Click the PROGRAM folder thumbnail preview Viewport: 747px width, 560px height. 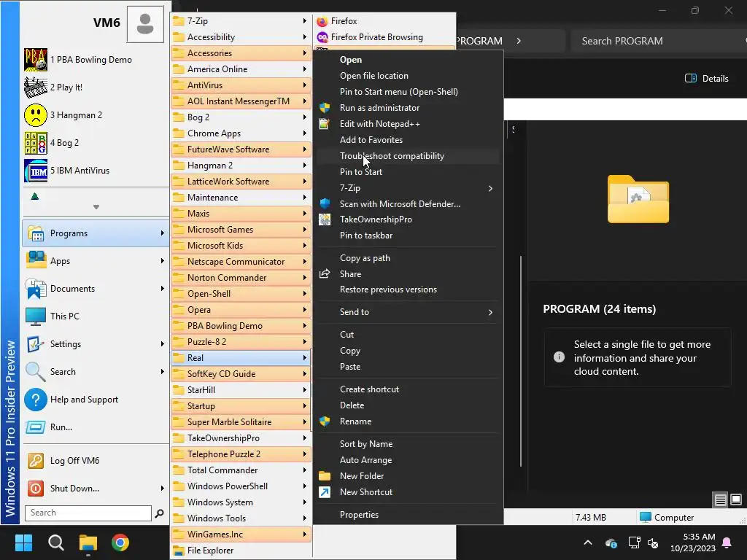[638, 199]
